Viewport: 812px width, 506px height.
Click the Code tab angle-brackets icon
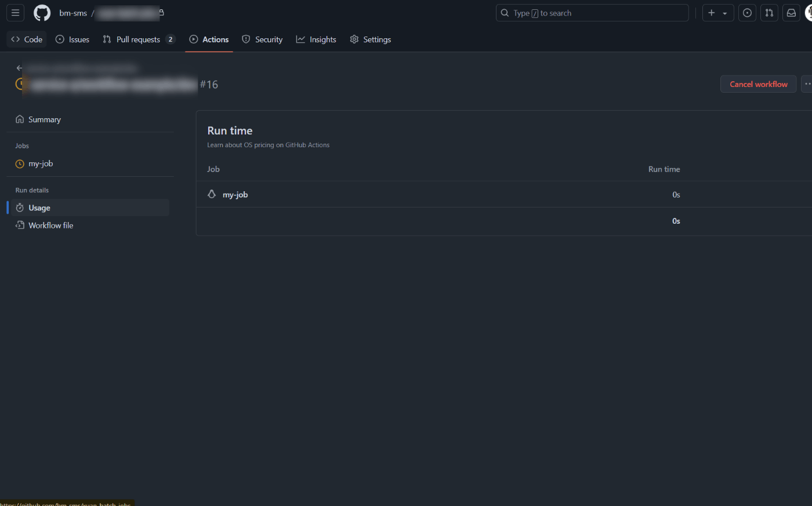[16, 39]
